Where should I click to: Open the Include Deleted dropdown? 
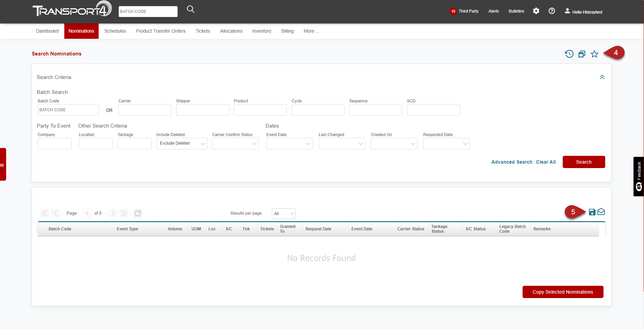182,144
